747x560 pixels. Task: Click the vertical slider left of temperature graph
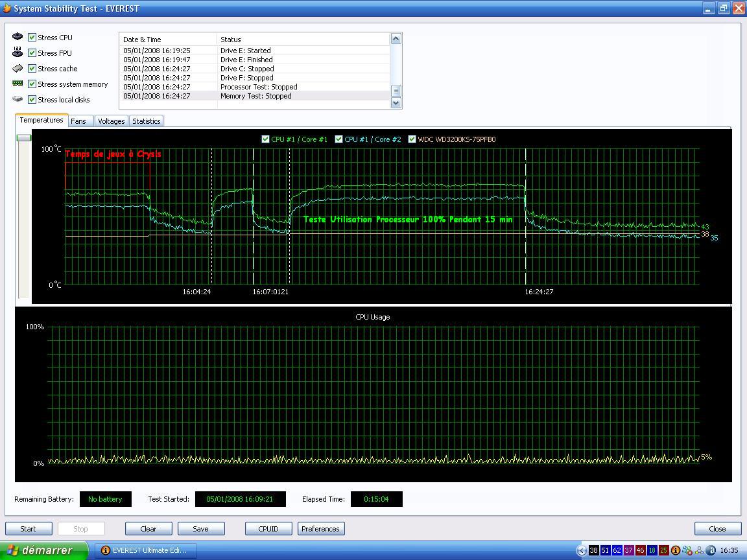(24, 138)
